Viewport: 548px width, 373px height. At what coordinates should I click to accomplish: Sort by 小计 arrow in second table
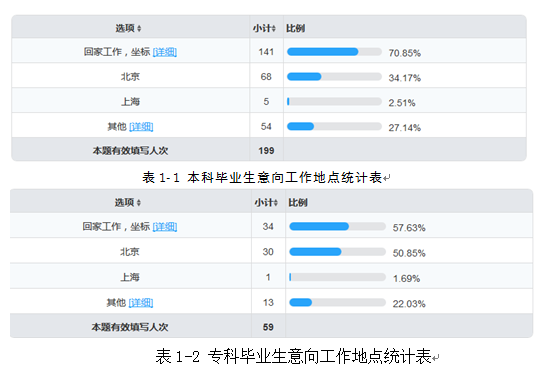tap(275, 202)
